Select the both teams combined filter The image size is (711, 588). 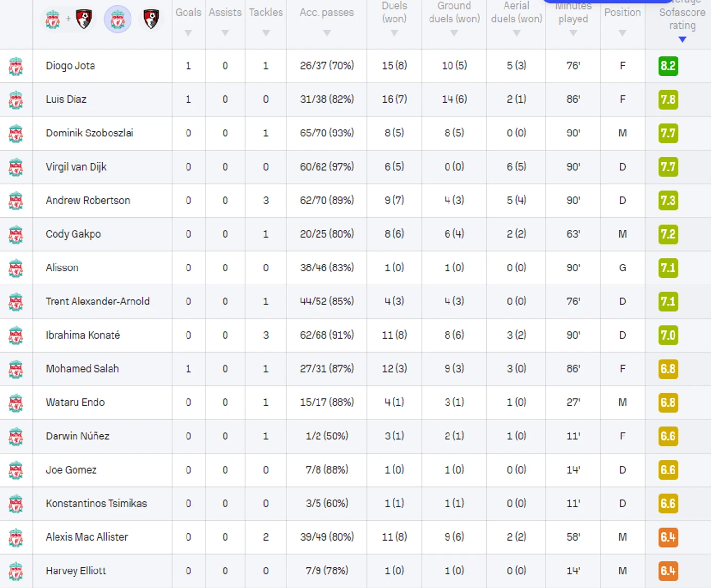pos(68,20)
